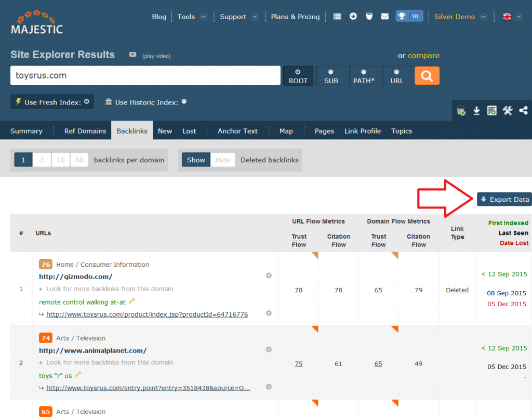
Task: Switch to Anchor Text tab
Action: (x=237, y=131)
